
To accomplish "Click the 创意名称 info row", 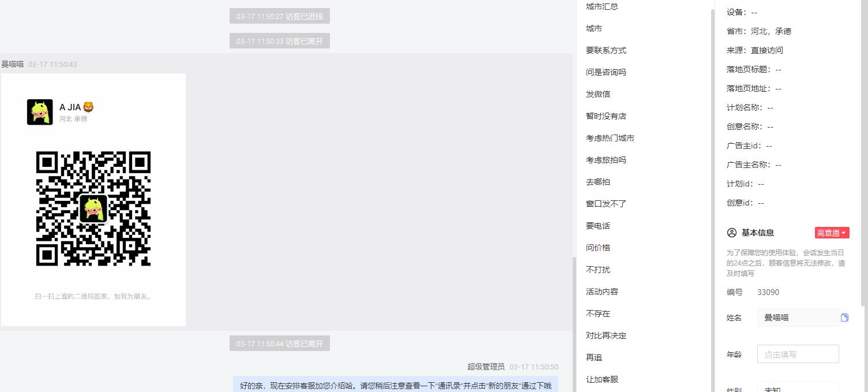I will click(750, 126).
